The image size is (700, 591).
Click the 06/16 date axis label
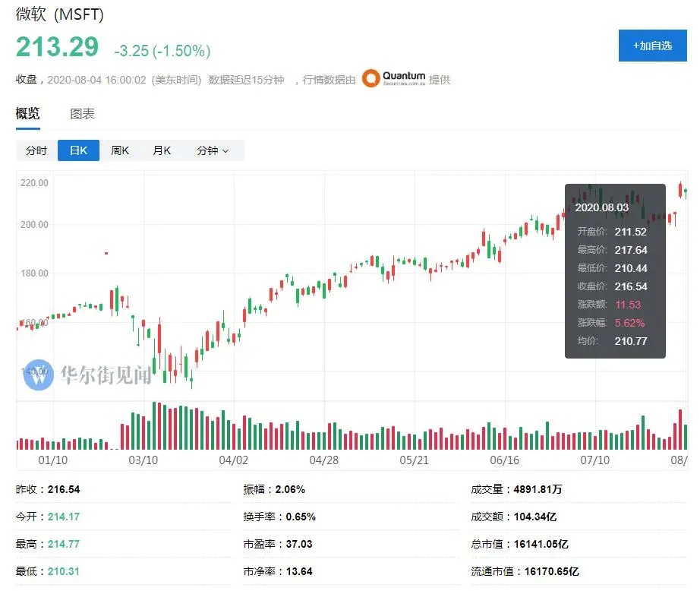click(x=504, y=460)
